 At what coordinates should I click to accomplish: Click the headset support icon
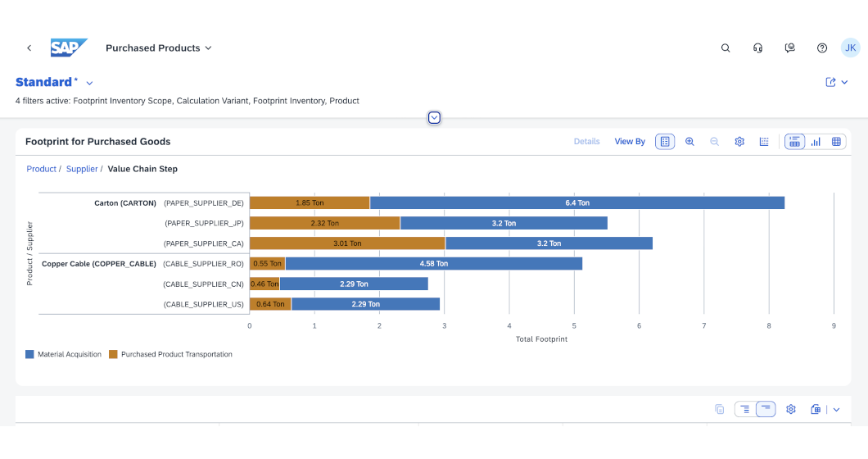pos(757,48)
